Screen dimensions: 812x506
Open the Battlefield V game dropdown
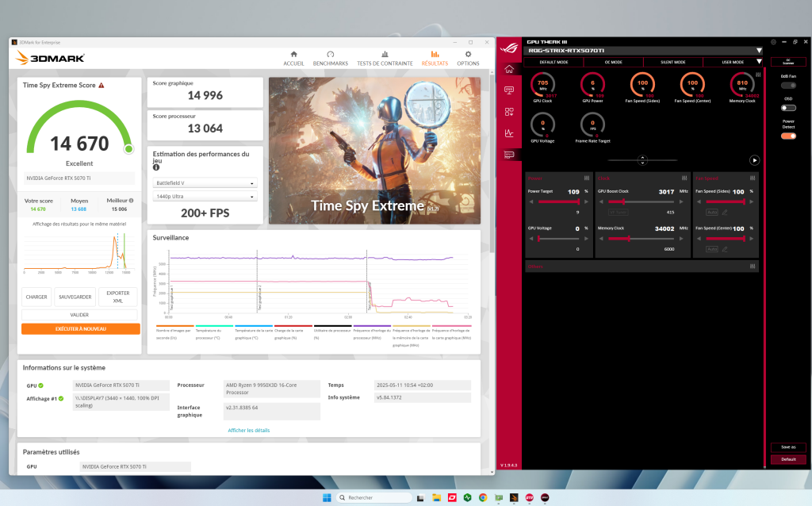pos(205,183)
